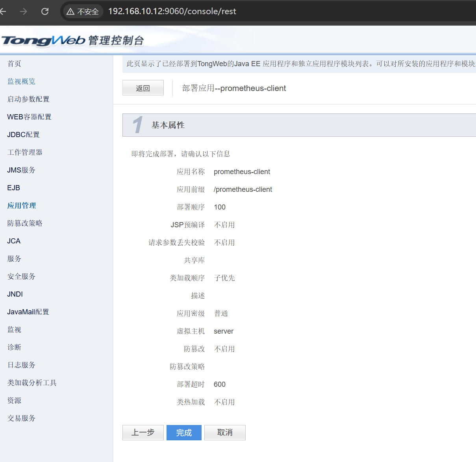
Task: Open EJB in the sidebar
Action: pyautogui.click(x=13, y=188)
